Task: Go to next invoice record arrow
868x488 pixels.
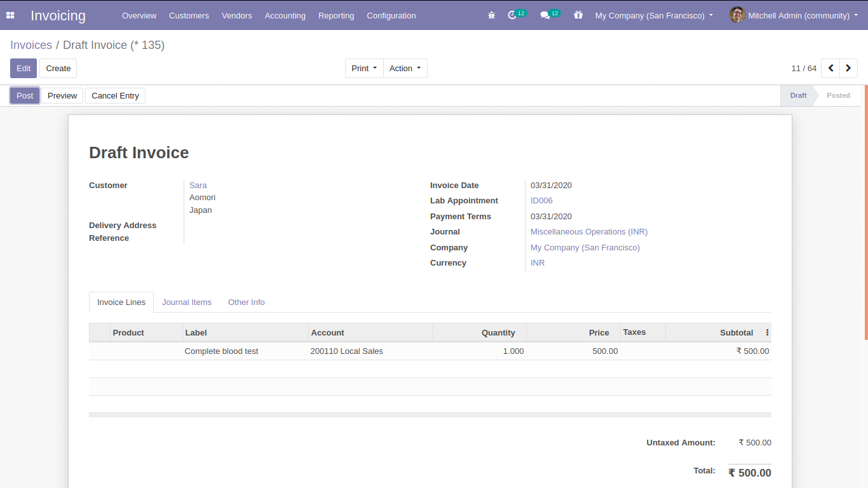Action: pyautogui.click(x=848, y=69)
